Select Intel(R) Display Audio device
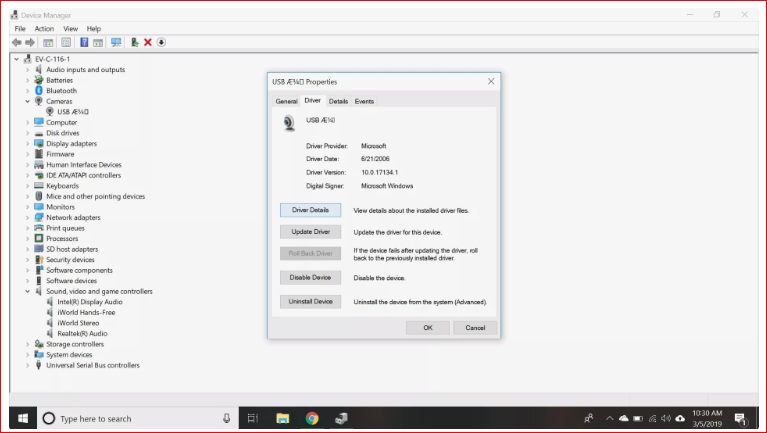This screenshot has width=767, height=433. tap(85, 302)
